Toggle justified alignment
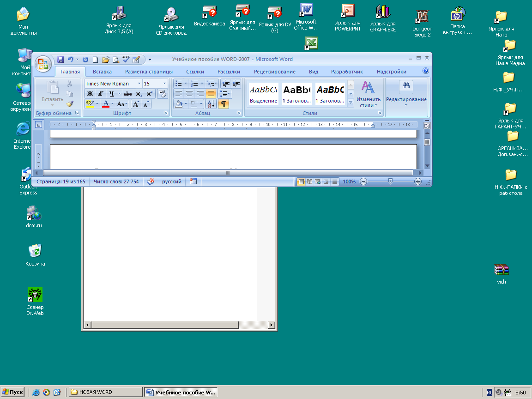 [x=211, y=94]
